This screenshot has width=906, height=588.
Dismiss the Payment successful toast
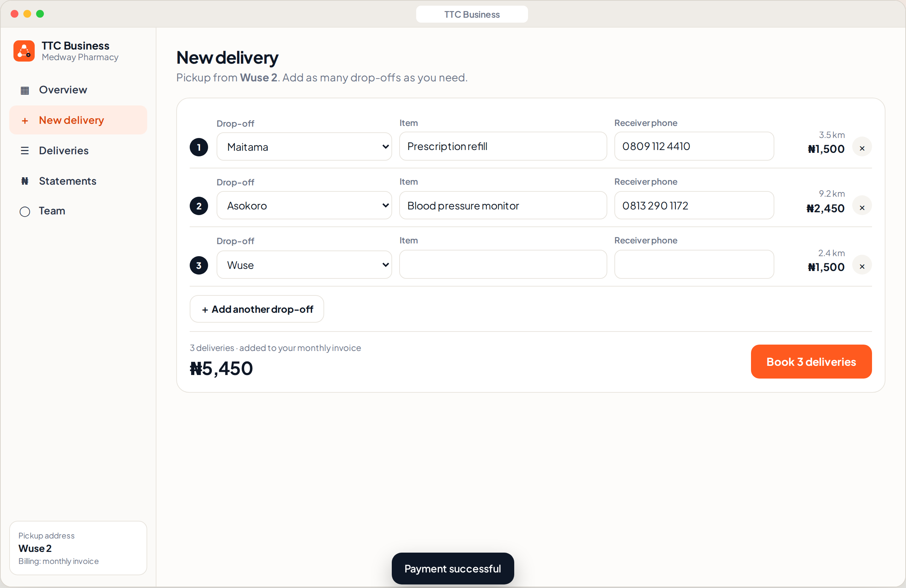pyautogui.click(x=453, y=569)
